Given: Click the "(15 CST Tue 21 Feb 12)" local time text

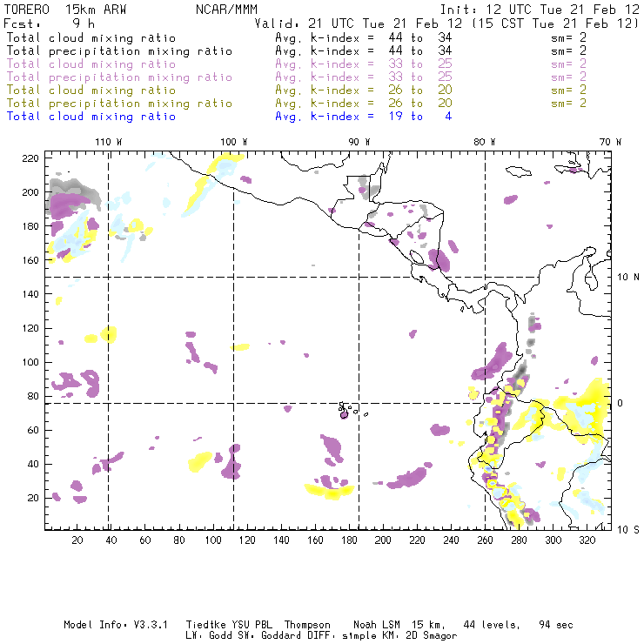Looking at the screenshot, I should [x=555, y=23].
